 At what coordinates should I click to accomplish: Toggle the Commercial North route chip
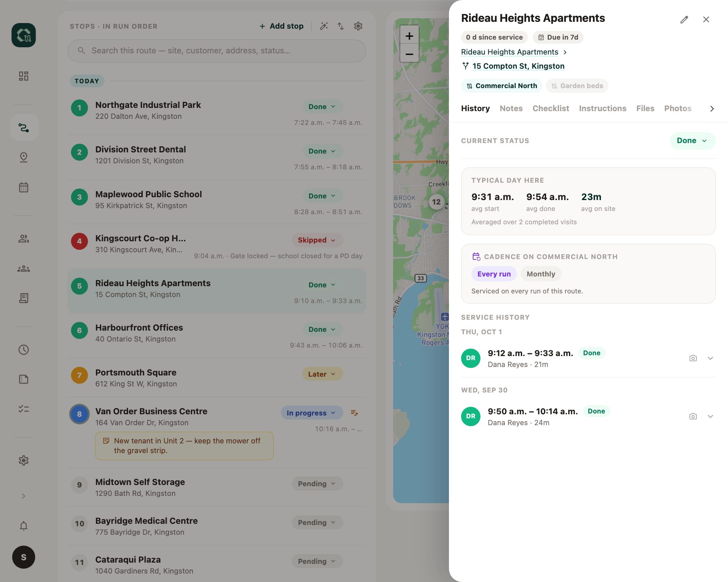click(502, 86)
